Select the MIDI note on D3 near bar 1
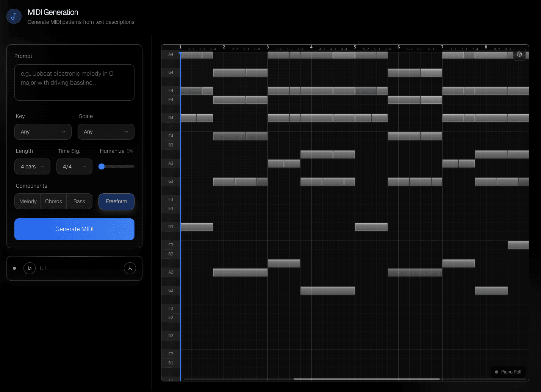The width and height of the screenshot is (541, 392). point(196,227)
